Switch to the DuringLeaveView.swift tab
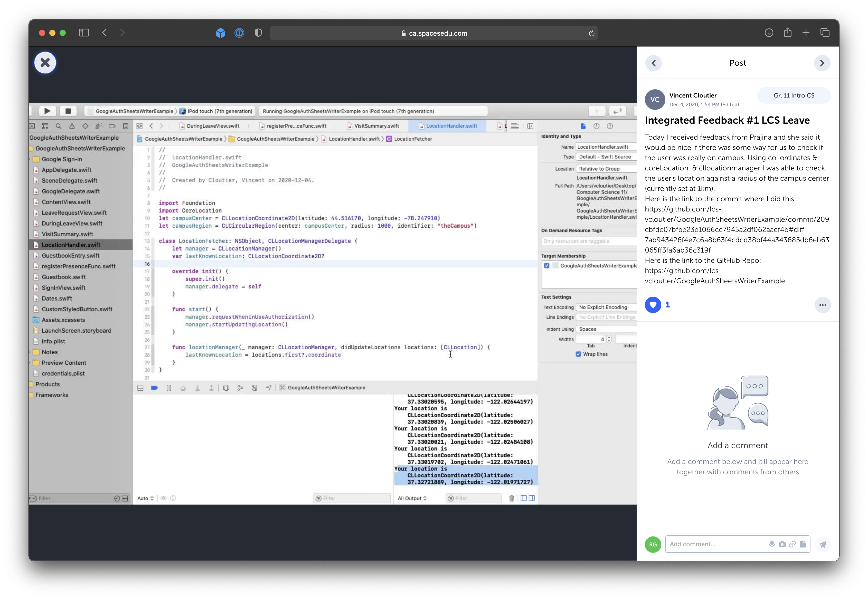 click(209, 126)
